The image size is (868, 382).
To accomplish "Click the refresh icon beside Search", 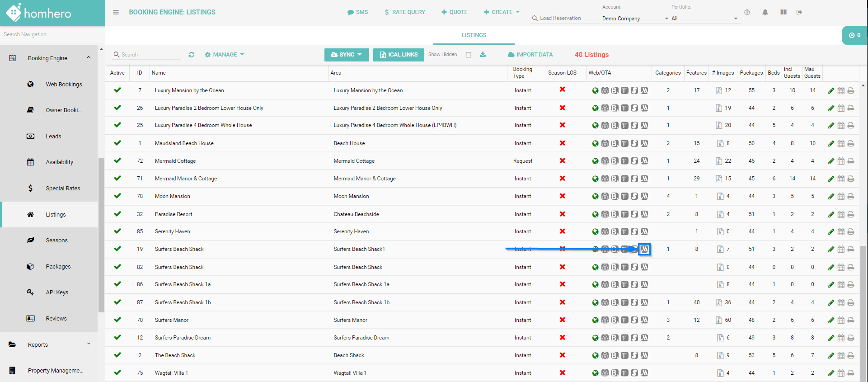I will [x=192, y=55].
